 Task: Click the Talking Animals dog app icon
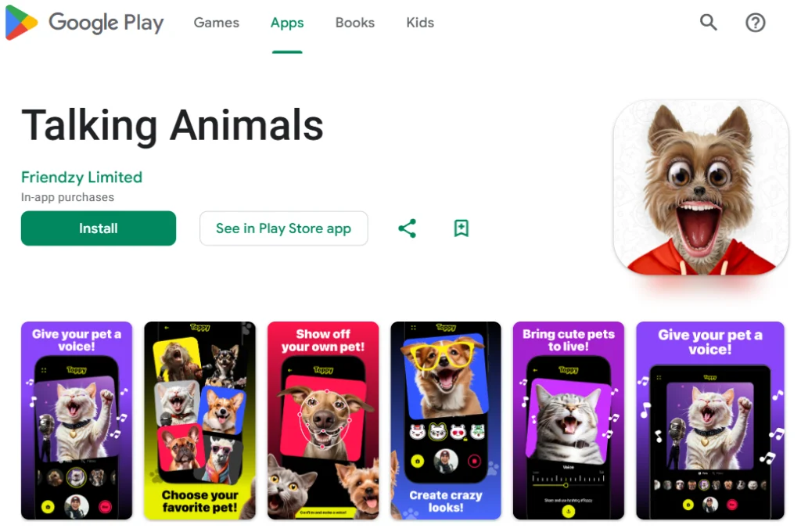coord(701,187)
